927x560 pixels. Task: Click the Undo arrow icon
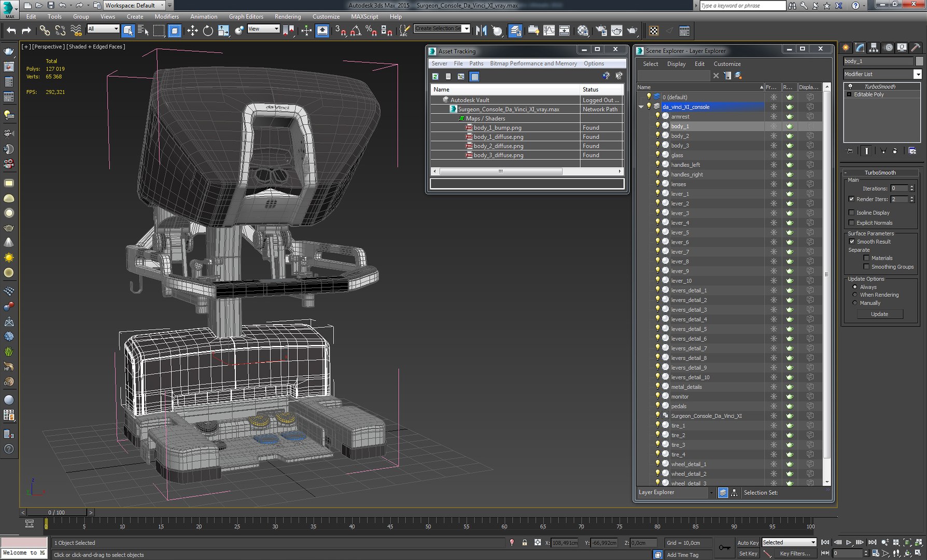pos(11,31)
